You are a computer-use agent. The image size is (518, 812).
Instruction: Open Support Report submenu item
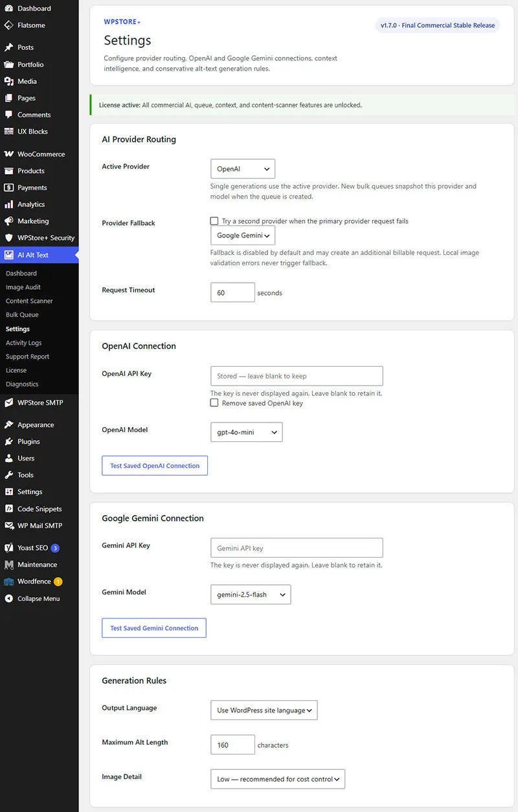[28, 357]
